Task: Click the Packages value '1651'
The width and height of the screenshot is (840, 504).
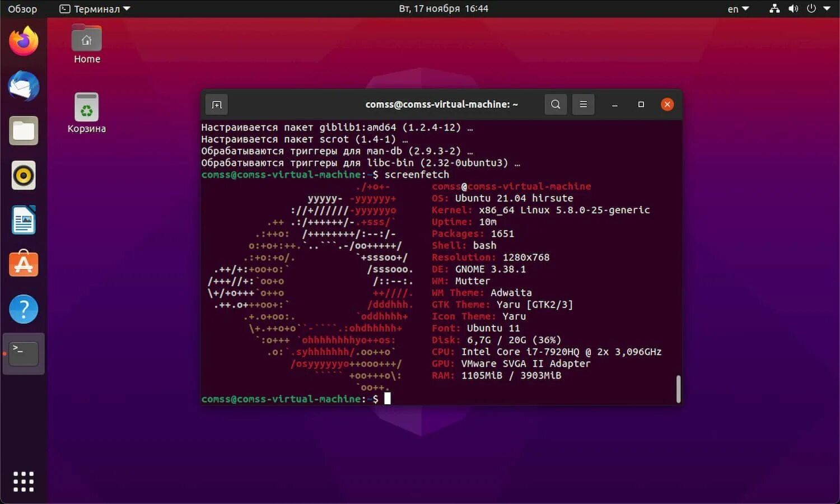Action: pyautogui.click(x=502, y=234)
